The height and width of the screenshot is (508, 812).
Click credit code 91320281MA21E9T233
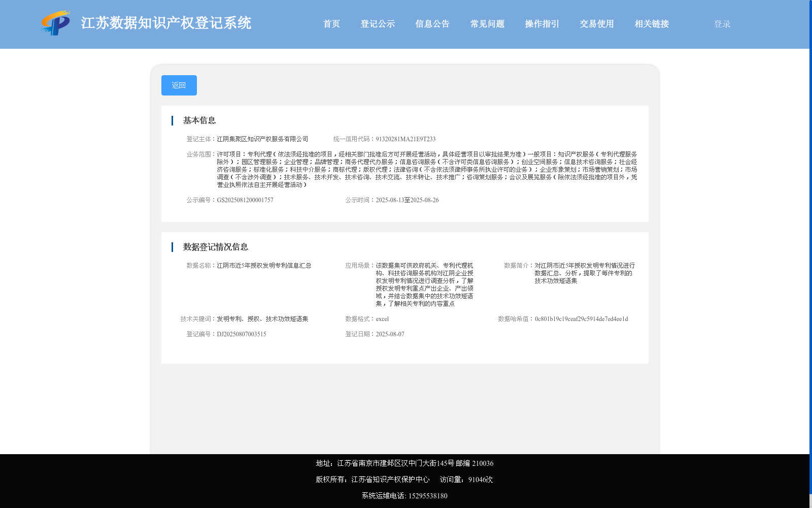point(405,139)
